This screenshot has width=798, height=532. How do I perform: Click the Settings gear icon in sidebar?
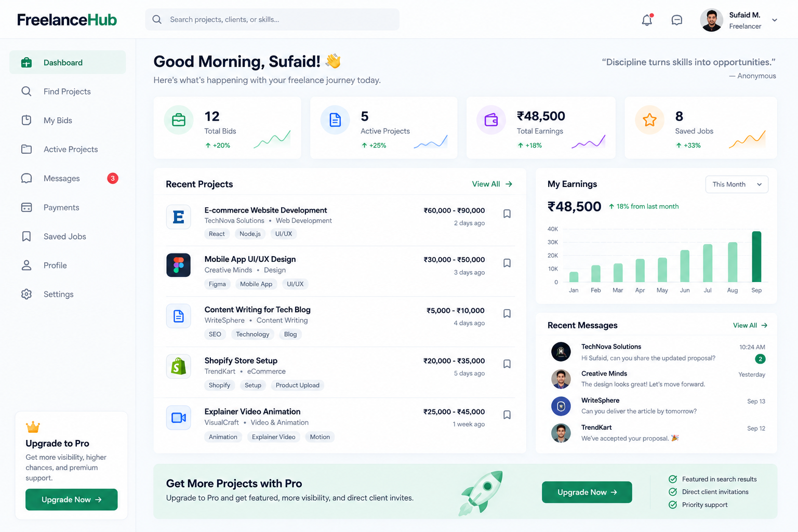coord(26,294)
